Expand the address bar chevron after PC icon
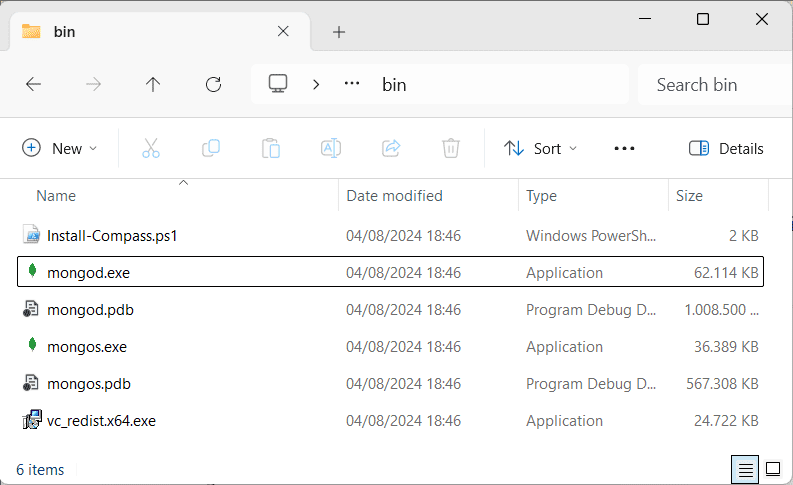The height and width of the screenshot is (485, 793). (316, 84)
